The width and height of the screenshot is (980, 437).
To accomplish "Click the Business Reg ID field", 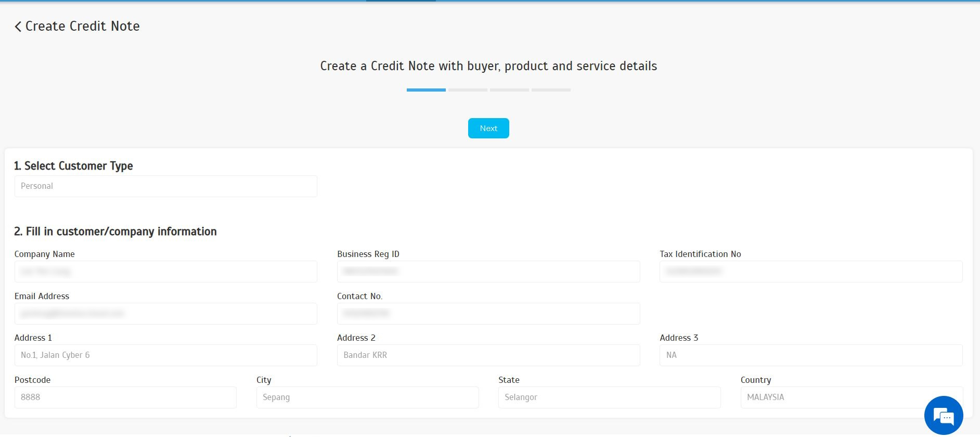I will (488, 272).
